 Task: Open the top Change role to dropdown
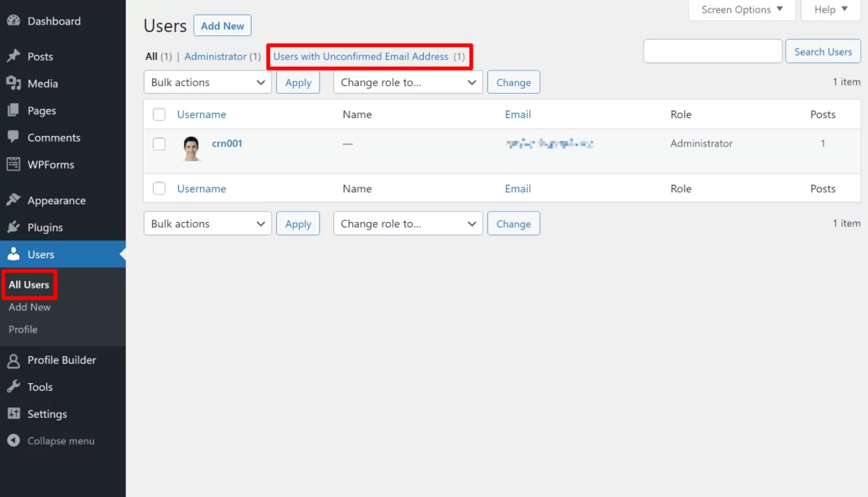[x=408, y=83]
